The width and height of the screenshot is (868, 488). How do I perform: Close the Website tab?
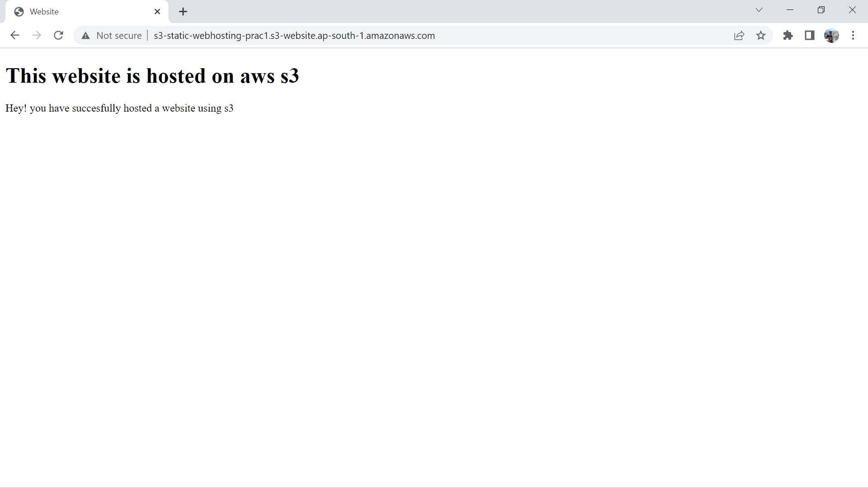point(157,11)
